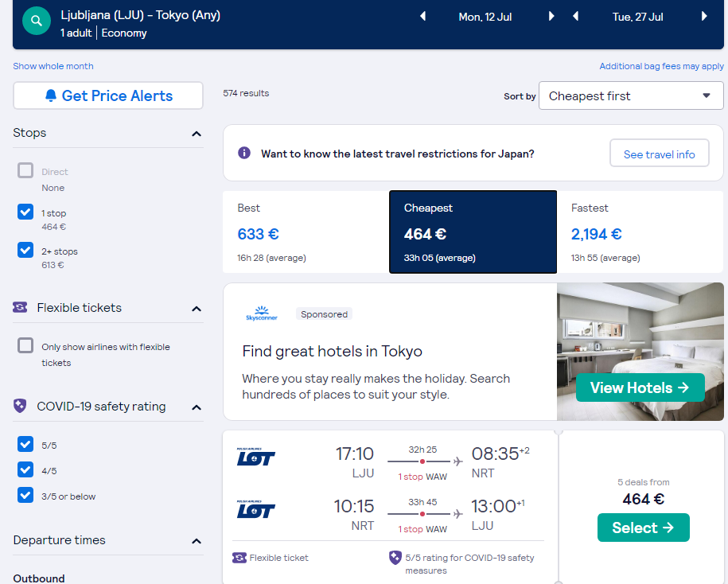728x584 pixels.
Task: Click the green search magnifier icon
Action: [x=37, y=21]
